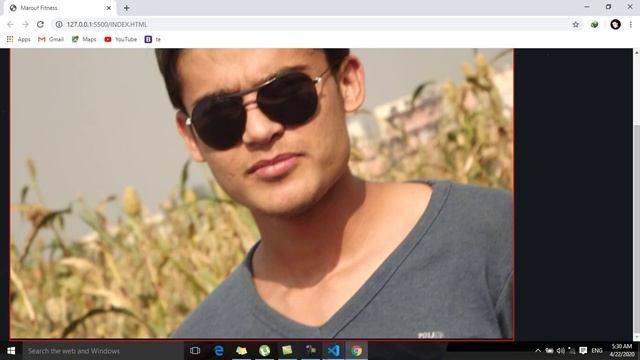
Task: Reload the current page
Action: point(40,24)
